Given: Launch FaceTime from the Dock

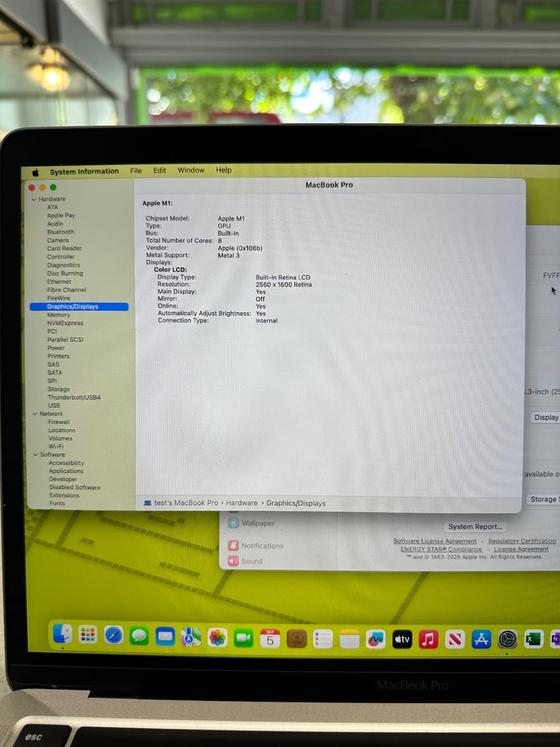Looking at the screenshot, I should coord(244,638).
